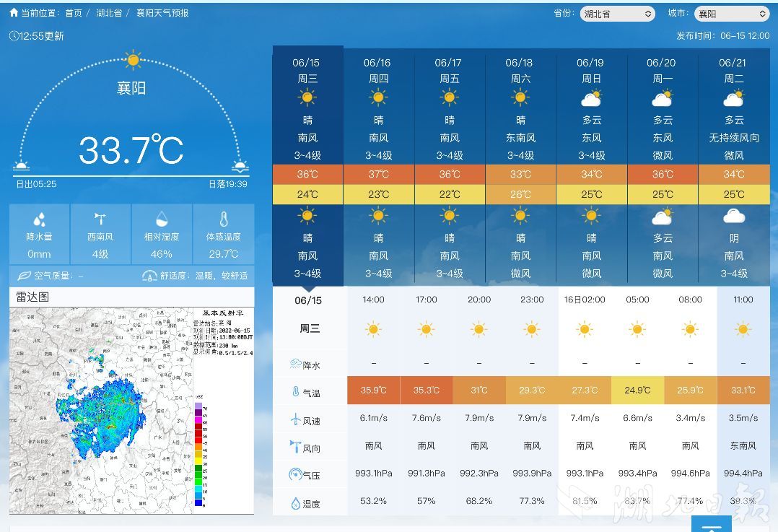Click the 33.7℃ current temperature
The image size is (778, 532).
131,149
